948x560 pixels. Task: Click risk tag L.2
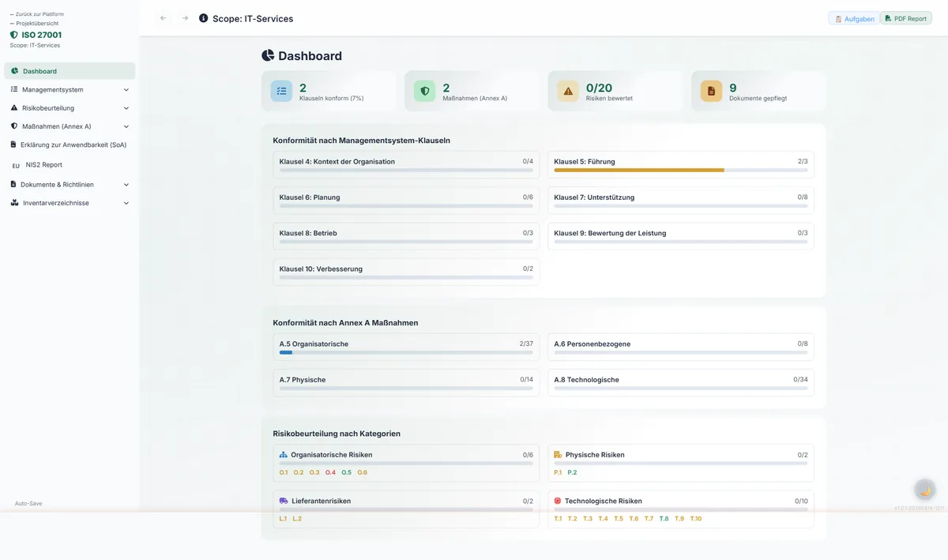coord(297,519)
